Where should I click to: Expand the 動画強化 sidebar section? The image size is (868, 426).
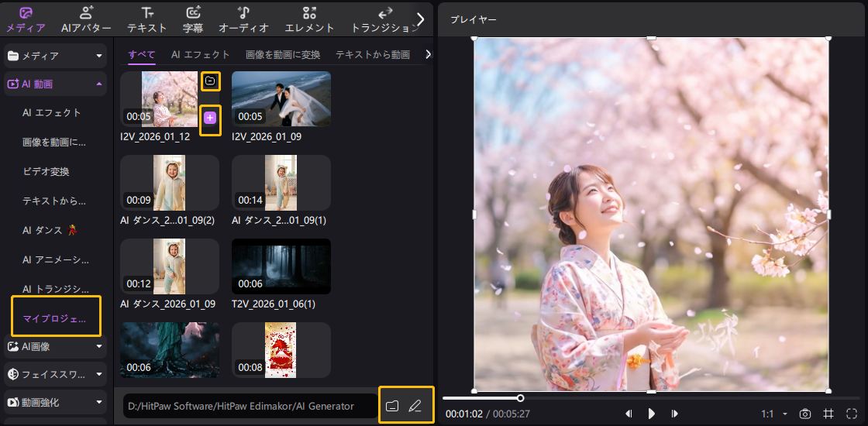55,402
